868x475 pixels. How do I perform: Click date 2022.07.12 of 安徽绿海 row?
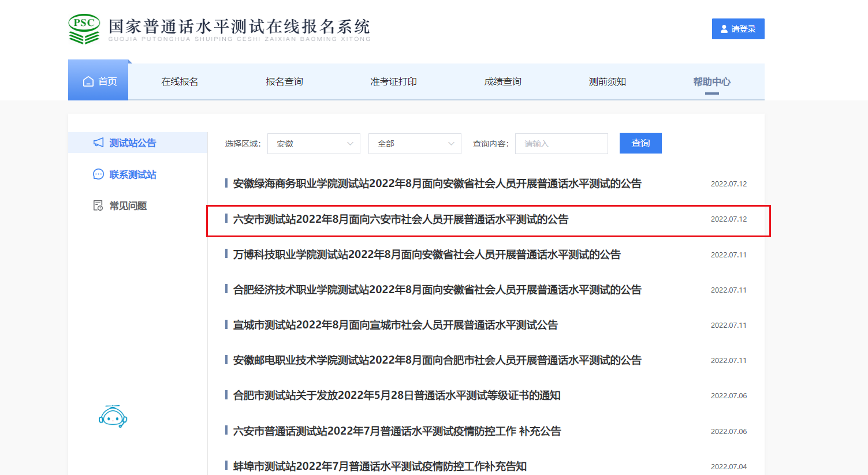729,184
